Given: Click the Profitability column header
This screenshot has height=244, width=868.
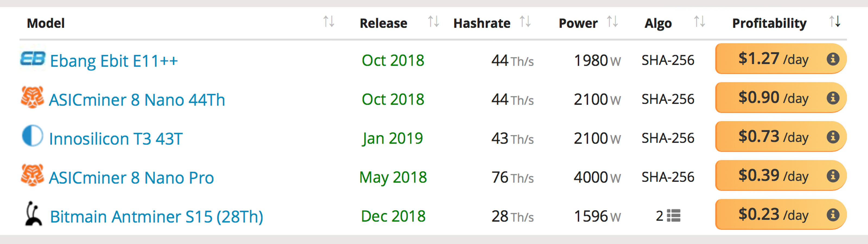Looking at the screenshot, I should 769,23.
